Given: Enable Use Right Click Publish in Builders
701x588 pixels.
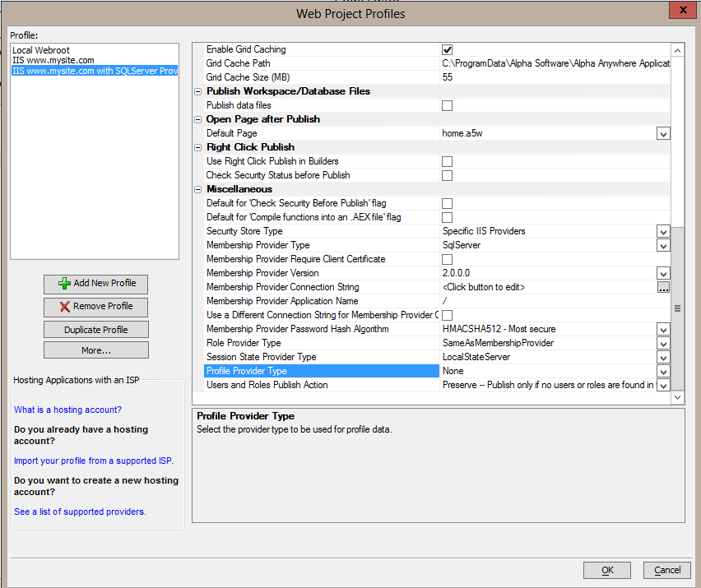Looking at the screenshot, I should 447,161.
